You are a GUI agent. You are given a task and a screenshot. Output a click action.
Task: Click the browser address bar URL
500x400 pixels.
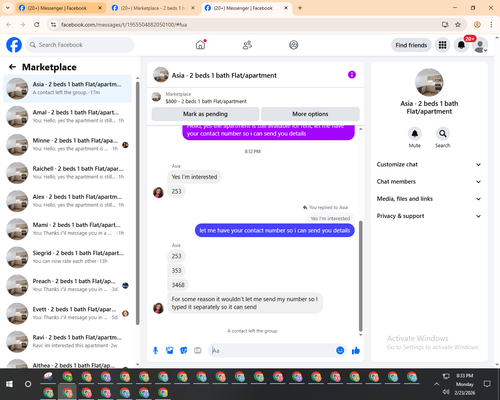pyautogui.click(x=124, y=24)
